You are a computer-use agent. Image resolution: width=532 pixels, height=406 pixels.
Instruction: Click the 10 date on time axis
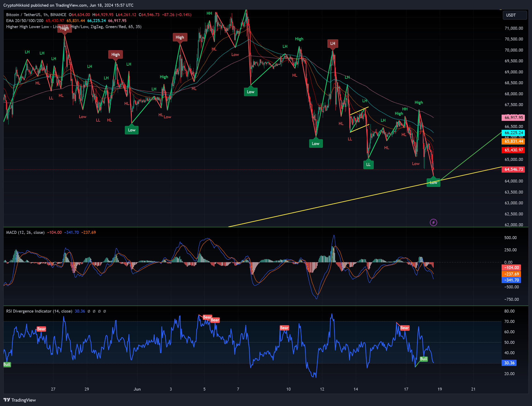pyautogui.click(x=288, y=389)
